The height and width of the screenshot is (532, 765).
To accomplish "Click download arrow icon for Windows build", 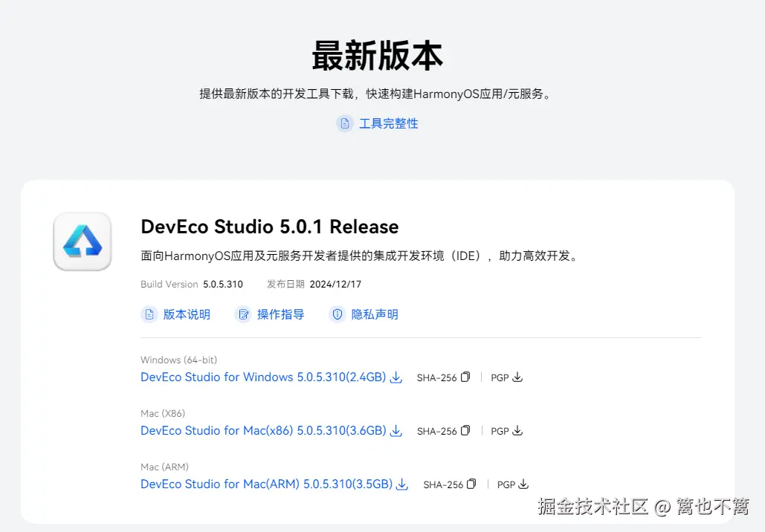I will coord(396,377).
